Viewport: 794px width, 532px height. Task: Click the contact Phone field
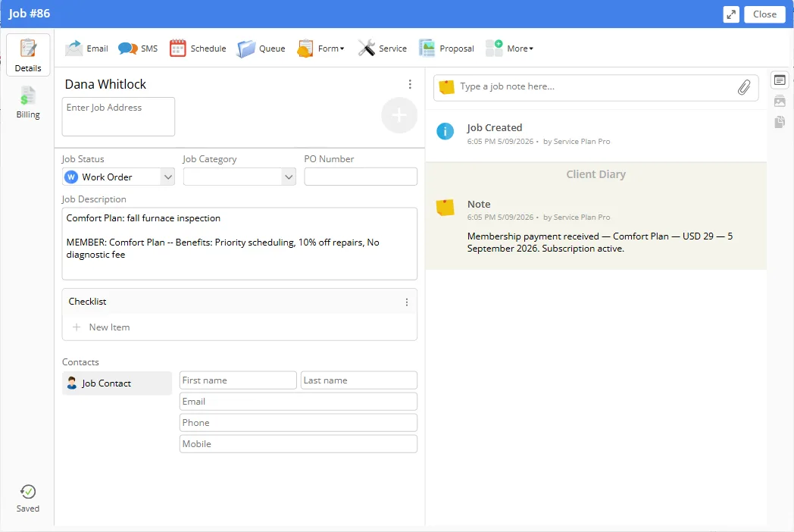click(x=299, y=423)
